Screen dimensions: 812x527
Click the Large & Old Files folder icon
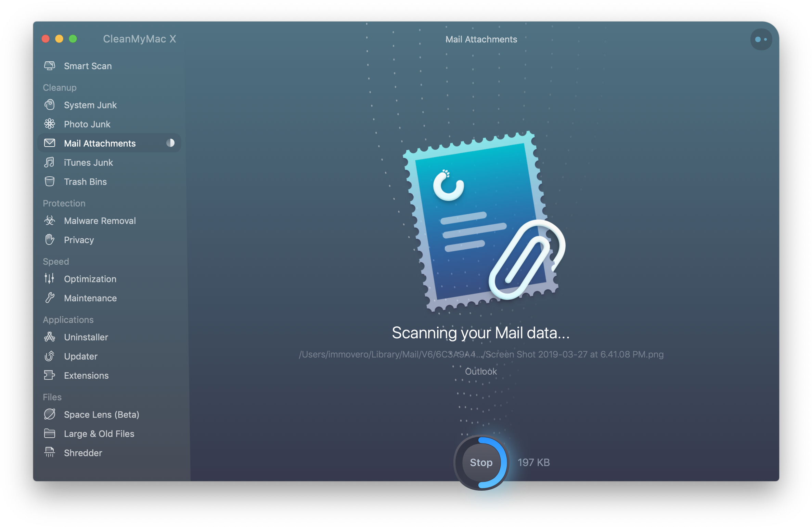click(x=50, y=434)
